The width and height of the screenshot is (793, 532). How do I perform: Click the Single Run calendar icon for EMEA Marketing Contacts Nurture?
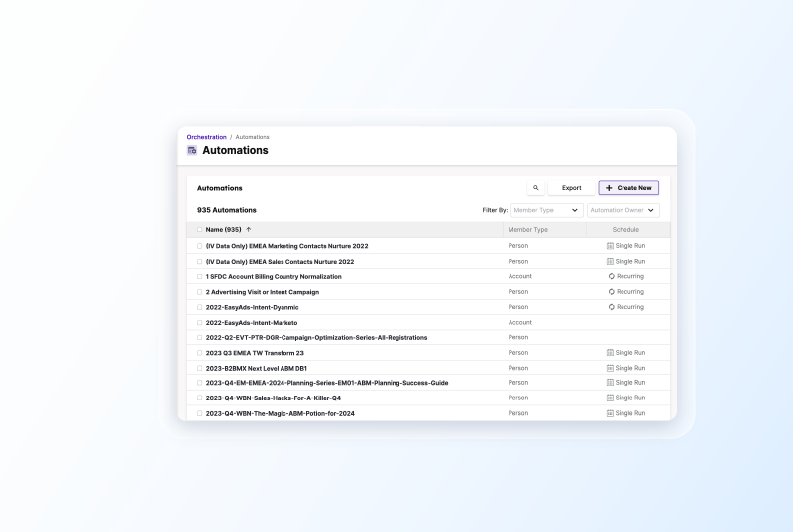pos(610,246)
